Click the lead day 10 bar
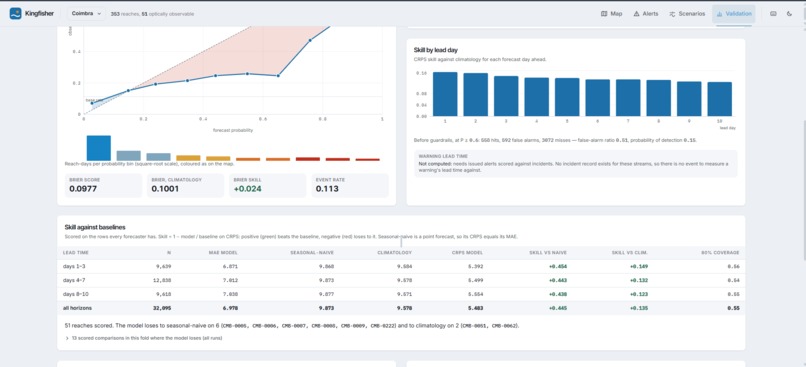 pos(720,99)
